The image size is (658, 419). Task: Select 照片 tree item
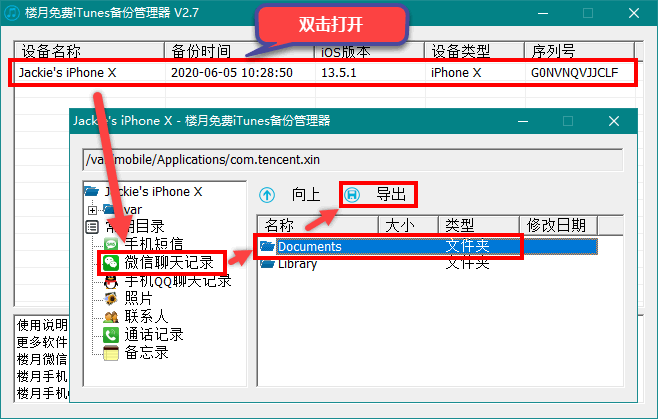138,299
